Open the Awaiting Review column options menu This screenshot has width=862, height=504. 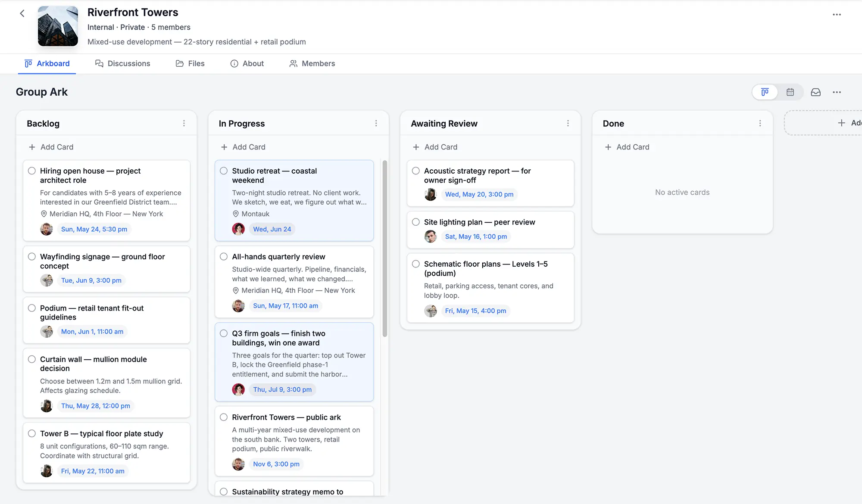point(568,123)
